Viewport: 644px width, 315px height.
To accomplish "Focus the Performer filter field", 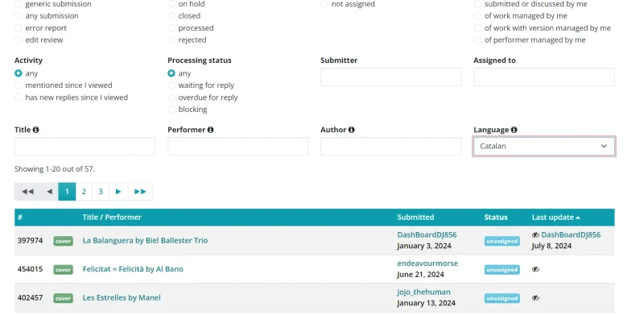I will pos(237,147).
